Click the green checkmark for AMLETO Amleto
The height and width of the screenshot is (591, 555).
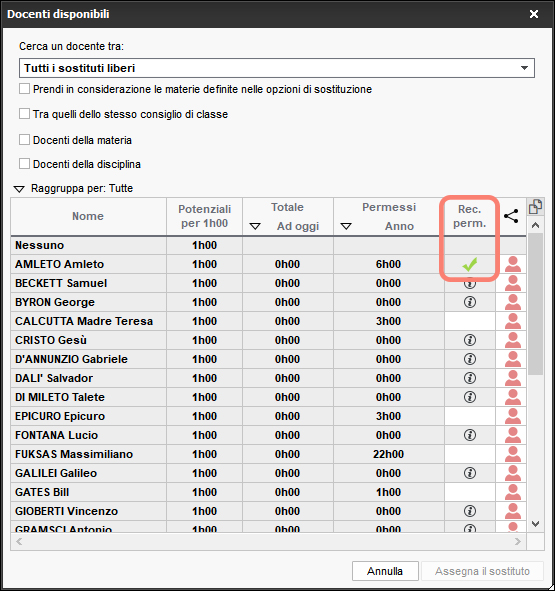click(470, 264)
